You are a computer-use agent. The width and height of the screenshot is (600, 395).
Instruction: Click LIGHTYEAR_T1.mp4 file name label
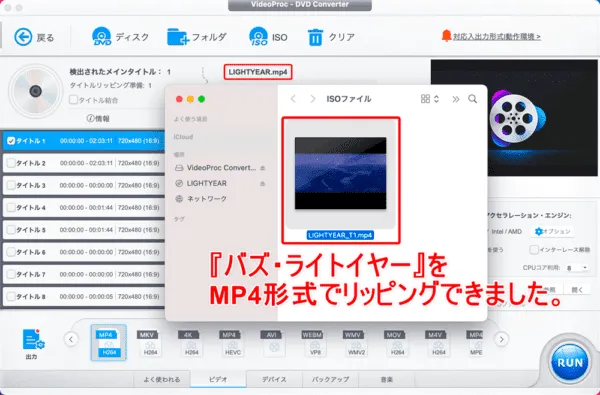click(340, 235)
